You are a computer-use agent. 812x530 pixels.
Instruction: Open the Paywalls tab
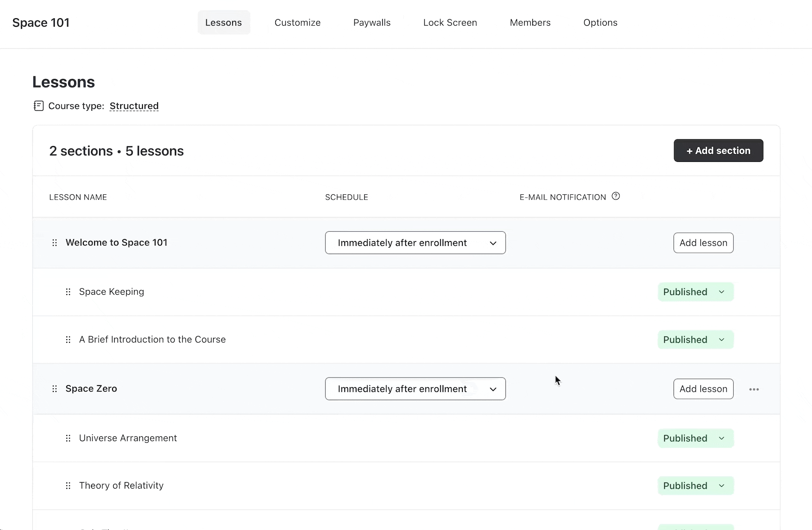coord(371,23)
